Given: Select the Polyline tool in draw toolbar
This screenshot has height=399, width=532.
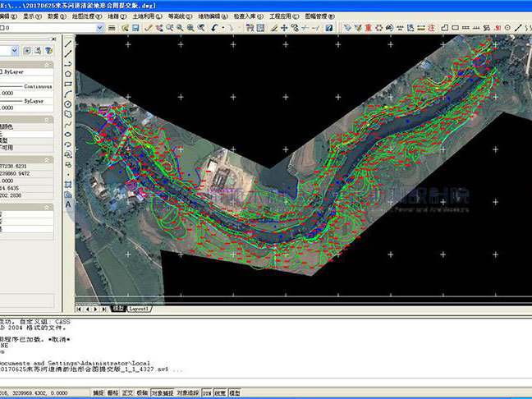Looking at the screenshot, I should [x=68, y=64].
